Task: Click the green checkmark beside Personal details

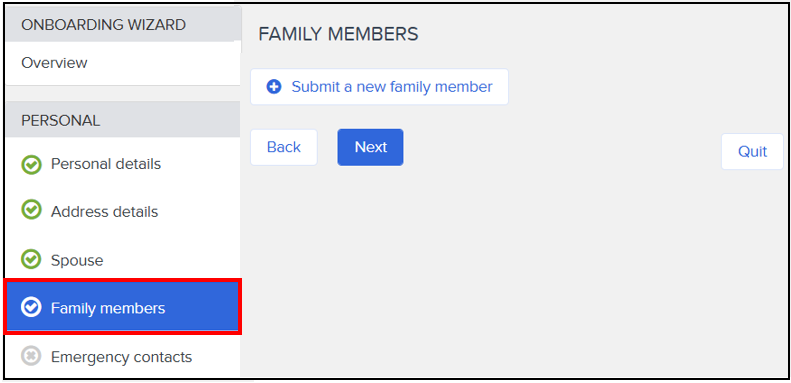Action: coord(31,164)
